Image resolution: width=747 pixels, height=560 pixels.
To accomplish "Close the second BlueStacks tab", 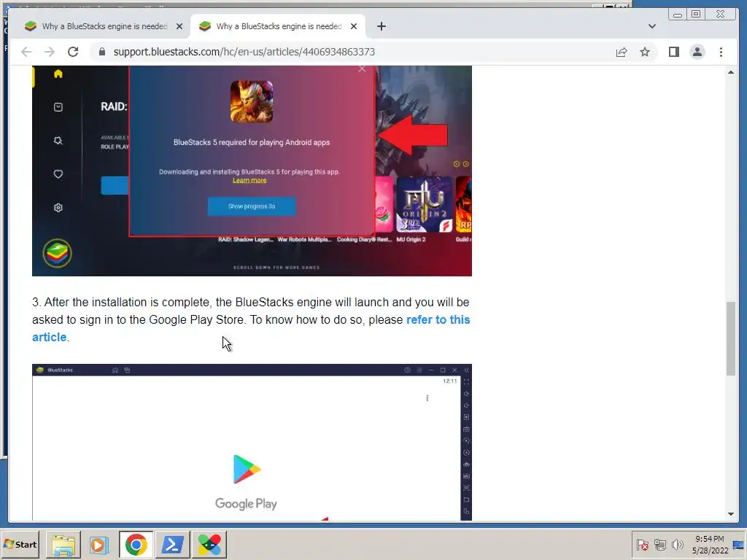I will pyautogui.click(x=354, y=26).
